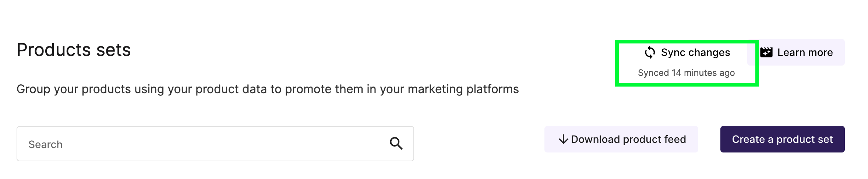This screenshot has width=868, height=179.
Task: Click the video clapper icon beside Learn more
Action: pyautogui.click(x=766, y=52)
